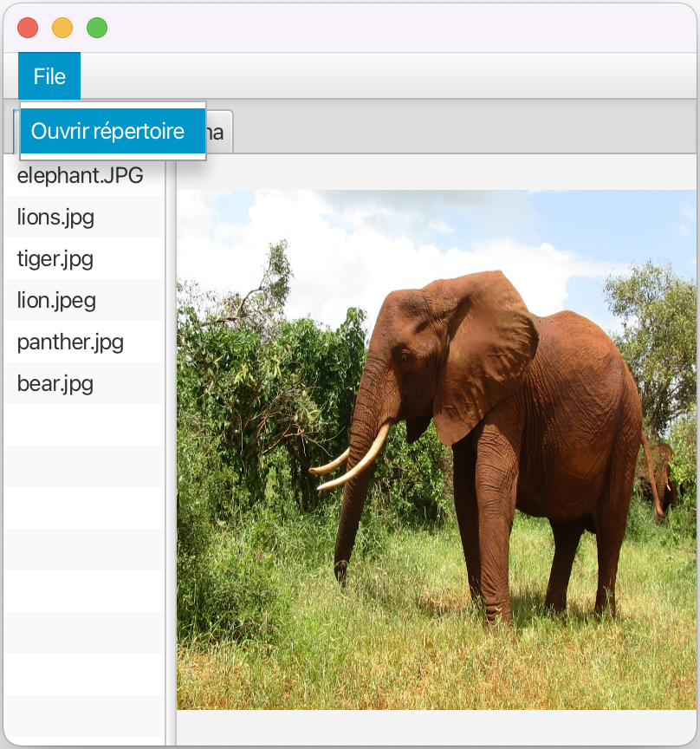Viewport: 700px width, 749px height.
Task: Click the vertical divider between list and image
Action: (x=171, y=451)
